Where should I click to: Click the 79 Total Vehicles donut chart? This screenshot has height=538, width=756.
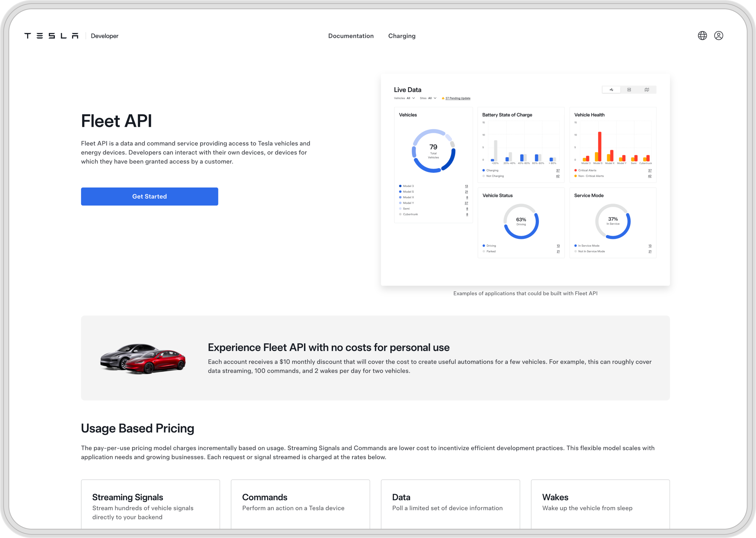(x=433, y=151)
